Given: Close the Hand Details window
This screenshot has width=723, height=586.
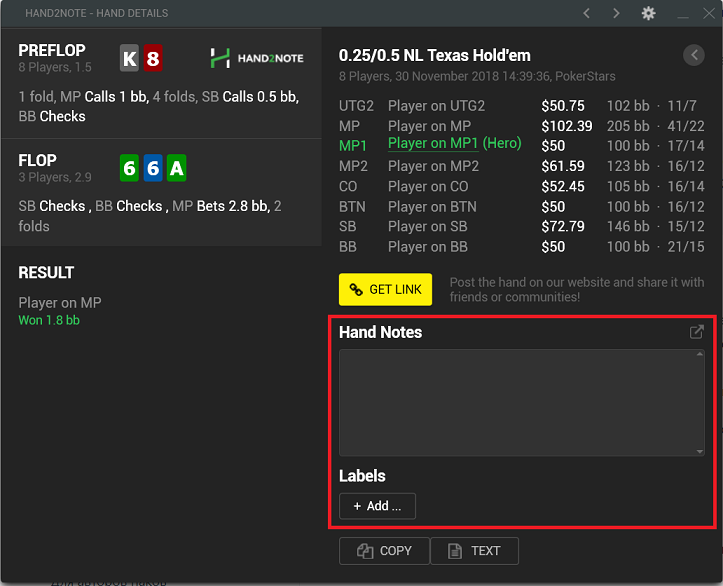Looking at the screenshot, I should pyautogui.click(x=709, y=13).
